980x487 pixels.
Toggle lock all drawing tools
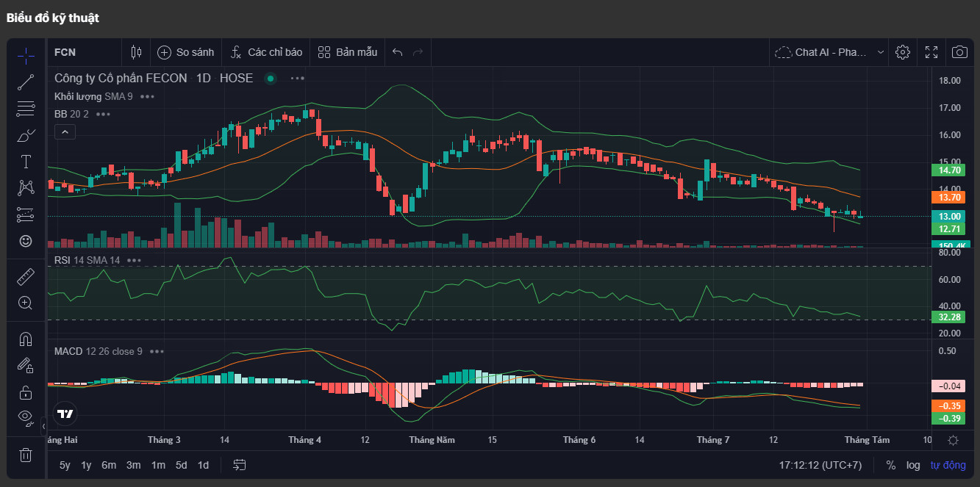[x=26, y=392]
